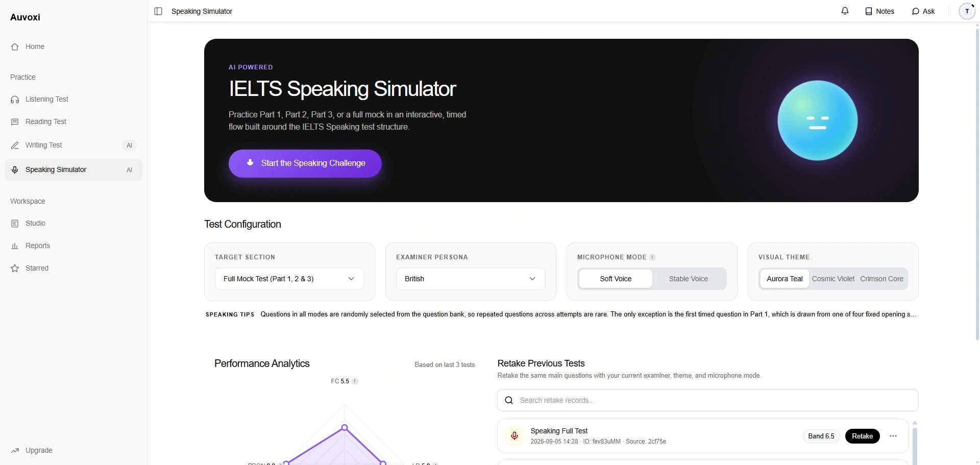Choose the Aurora Teal visual theme

(x=785, y=279)
